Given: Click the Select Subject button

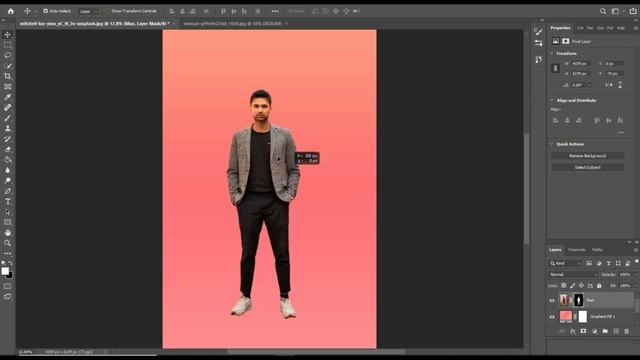Looking at the screenshot, I should 587,167.
